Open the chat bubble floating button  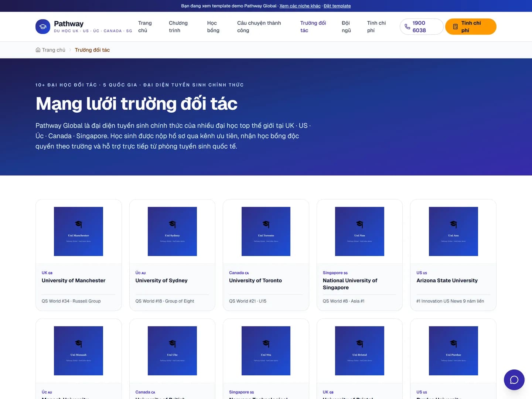tap(514, 380)
